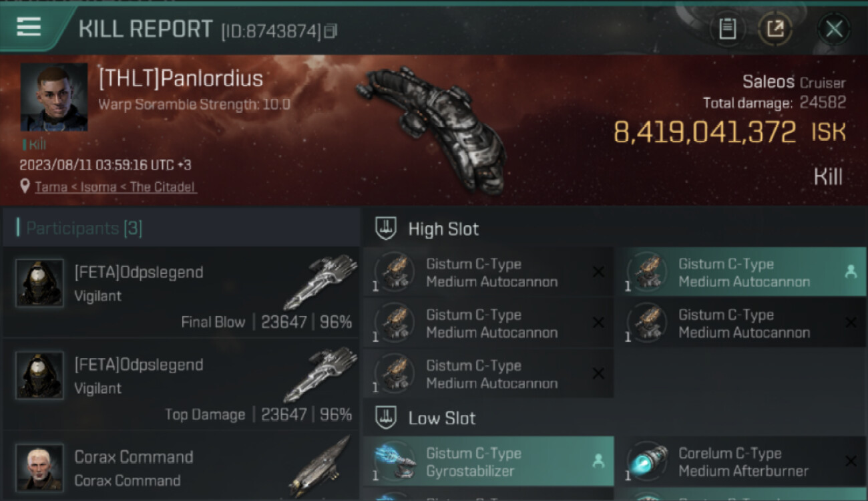The height and width of the screenshot is (501, 868).
Task: Open [THLT]Panlordius pilot name
Action: [x=181, y=79]
